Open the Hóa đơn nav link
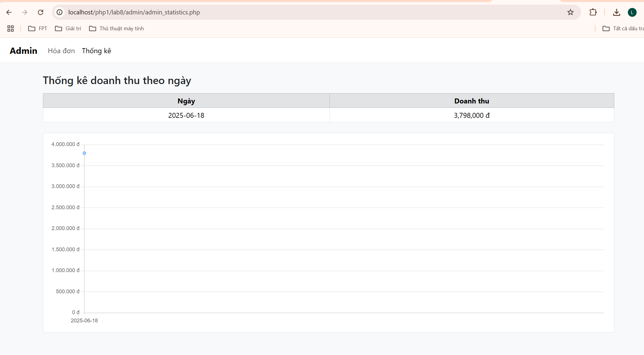 (x=61, y=51)
